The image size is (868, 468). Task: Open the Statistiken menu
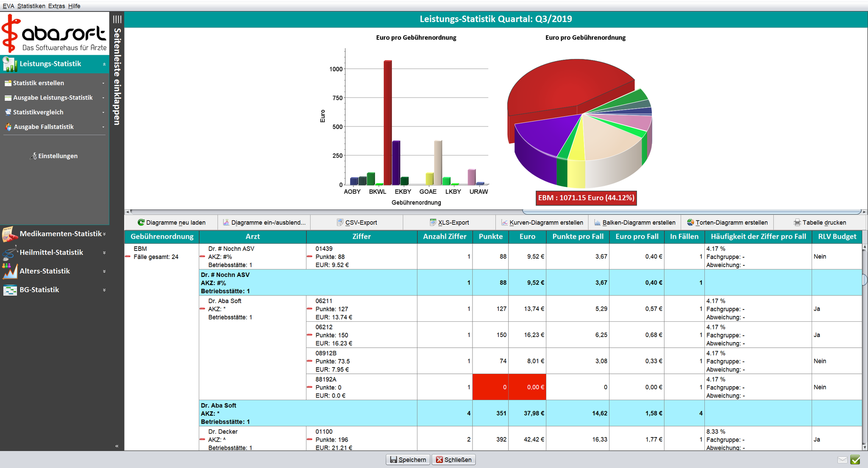(31, 6)
